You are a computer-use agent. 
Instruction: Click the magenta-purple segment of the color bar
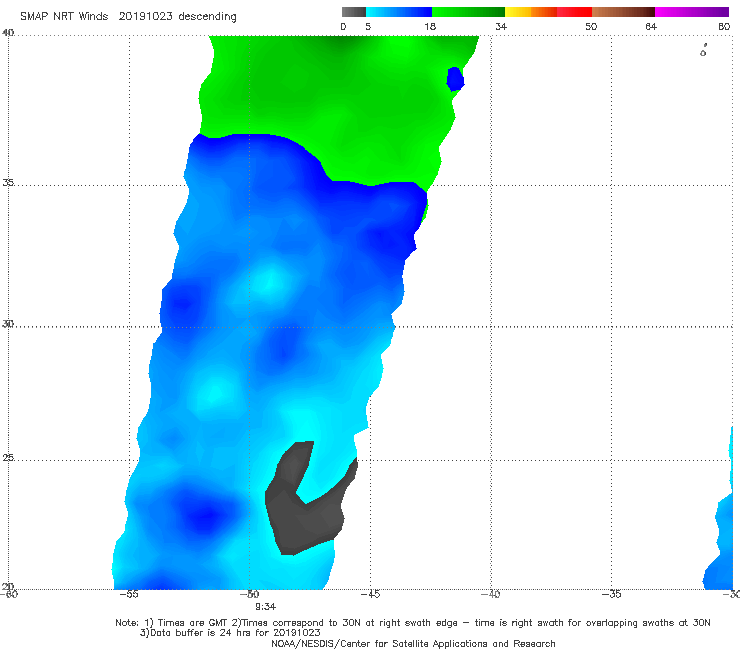coord(692,12)
